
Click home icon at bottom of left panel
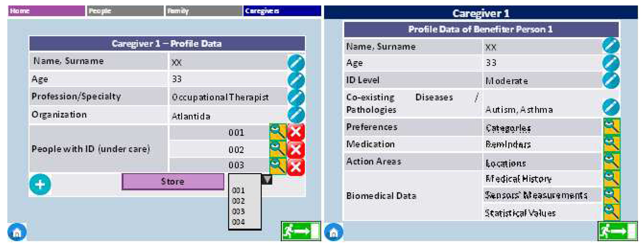(x=17, y=232)
